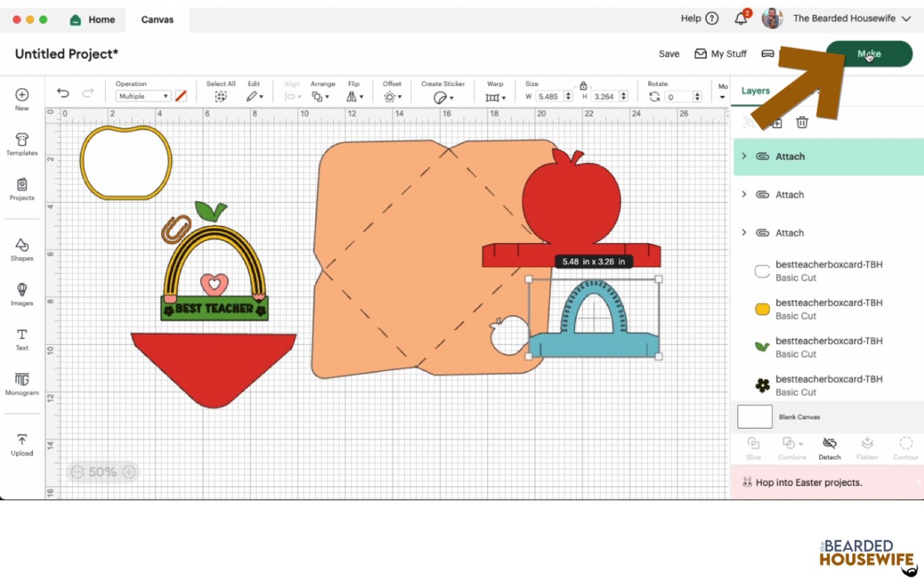This screenshot has height=587, width=924.
Task: Click the yellow bestteacherboxcard layer swatch
Action: (762, 309)
